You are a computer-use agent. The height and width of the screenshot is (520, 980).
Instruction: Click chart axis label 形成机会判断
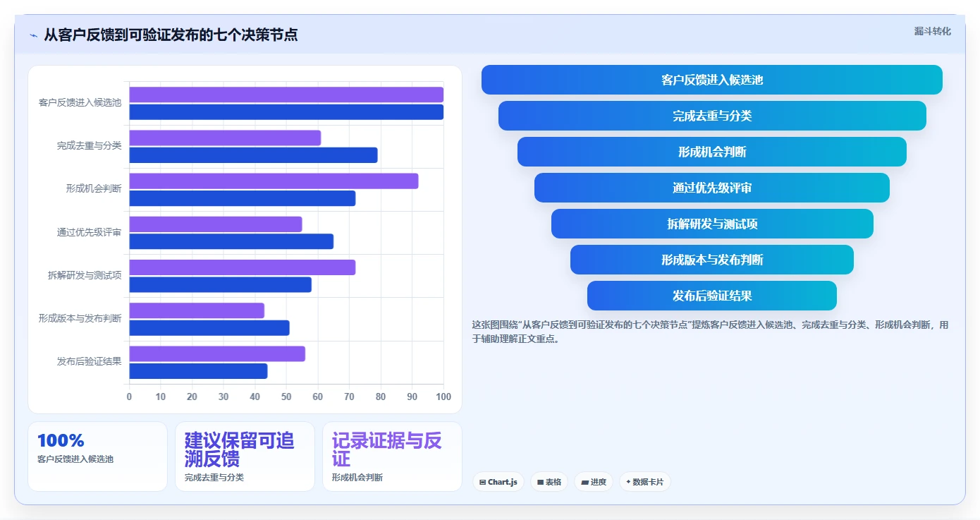(94, 189)
